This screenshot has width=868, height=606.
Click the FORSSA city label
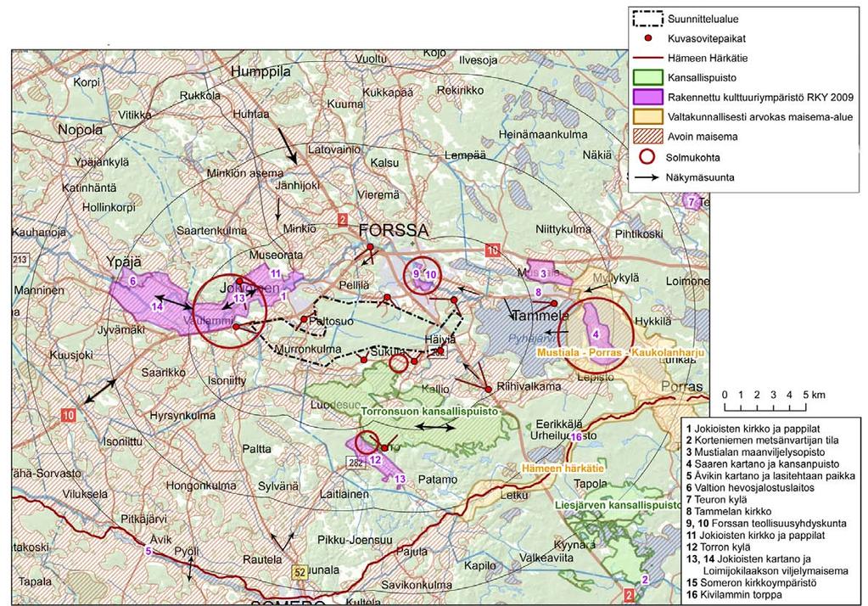pos(394,230)
